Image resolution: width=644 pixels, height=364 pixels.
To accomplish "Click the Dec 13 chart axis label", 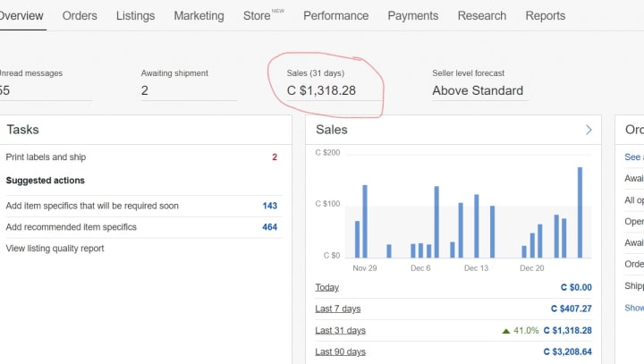I will [x=476, y=268].
